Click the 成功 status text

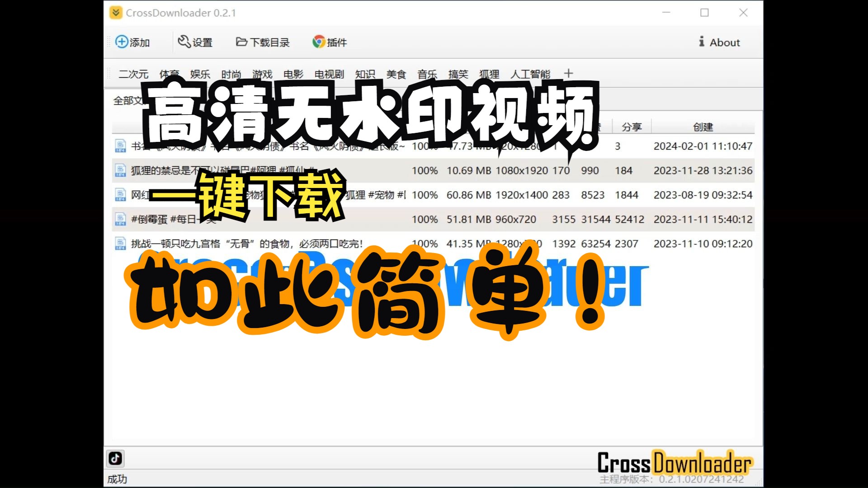(x=117, y=479)
